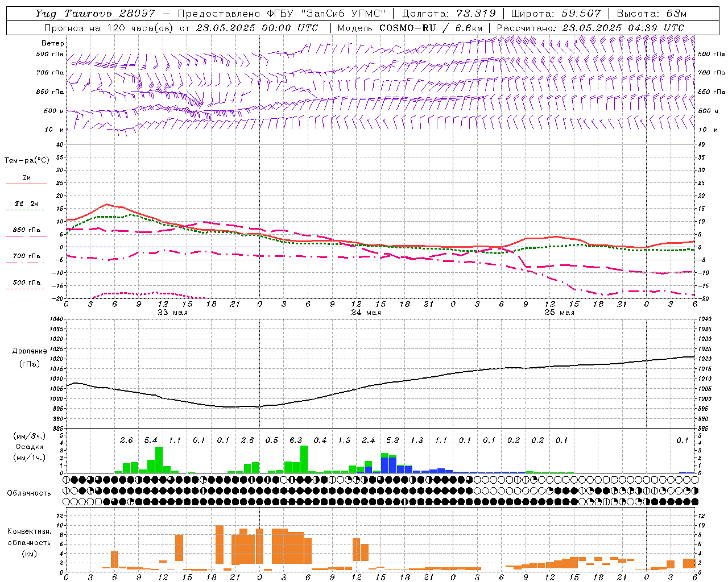Select the latitude value "Широта: 59.507"
This screenshot has height=582, width=728.
[x=556, y=14]
